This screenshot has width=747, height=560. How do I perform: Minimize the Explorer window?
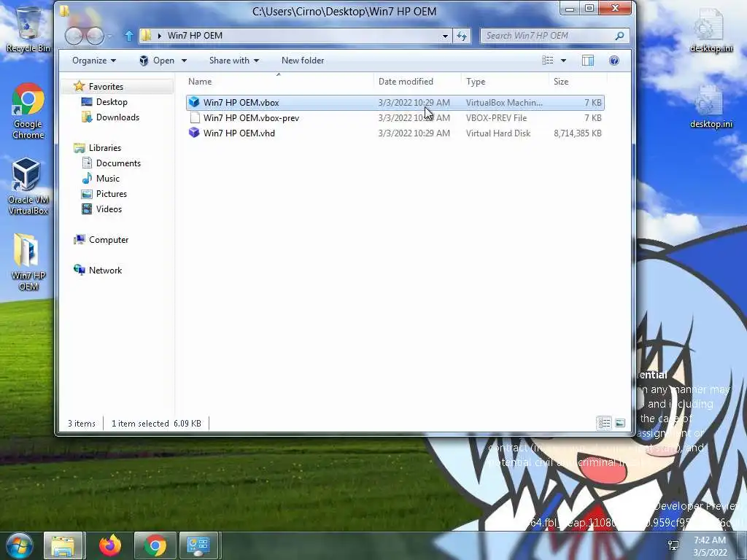pyautogui.click(x=570, y=8)
